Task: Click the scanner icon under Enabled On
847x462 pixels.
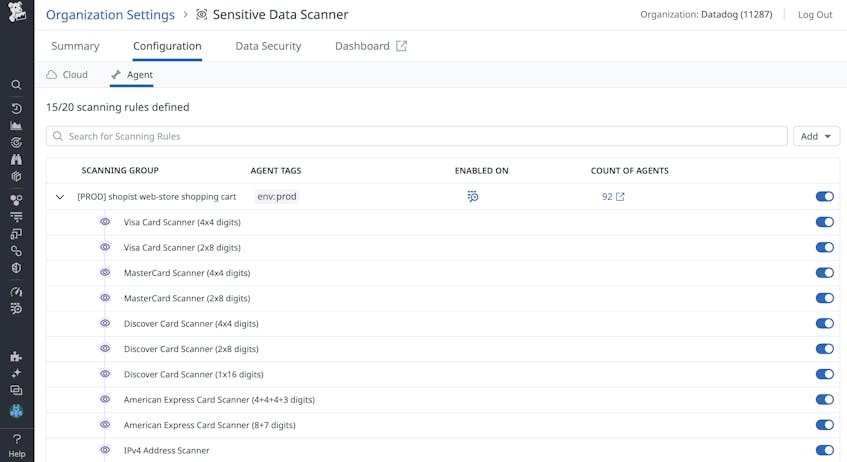Action: 473,197
